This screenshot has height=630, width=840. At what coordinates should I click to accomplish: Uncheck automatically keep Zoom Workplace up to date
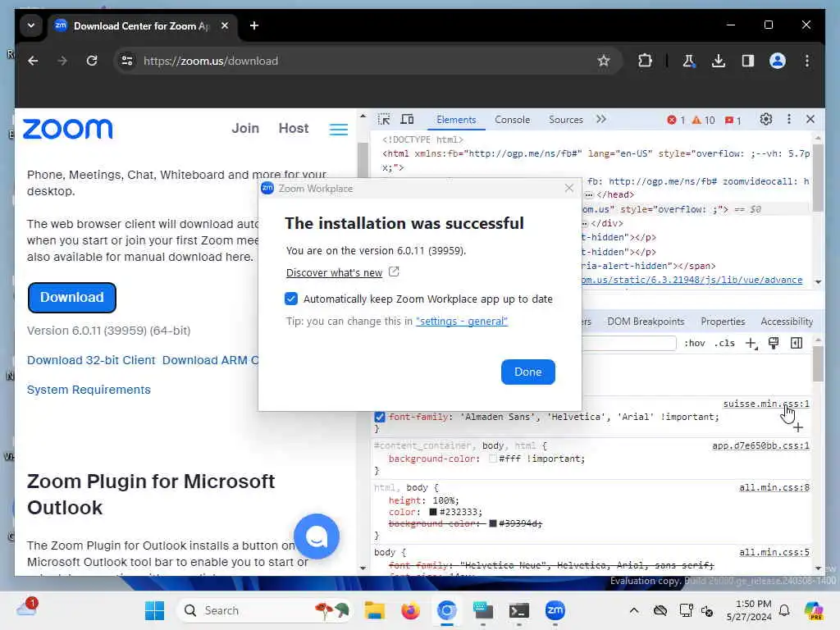[291, 299]
